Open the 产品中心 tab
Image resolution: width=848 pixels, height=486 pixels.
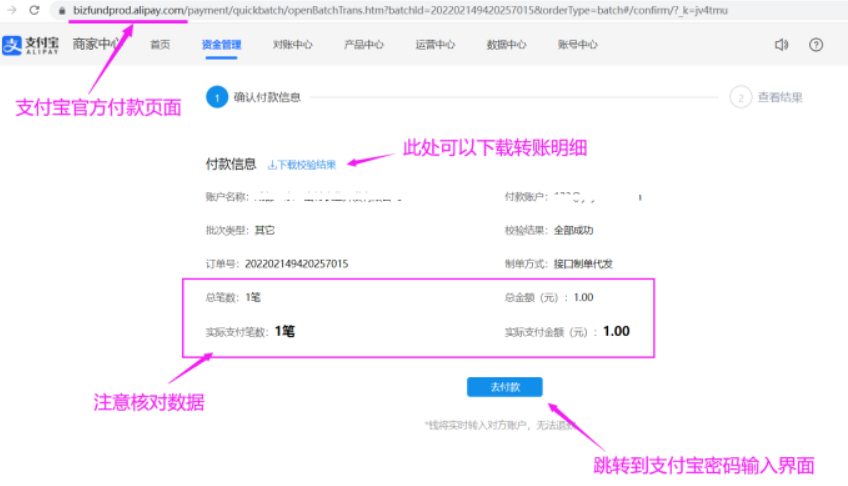pyautogui.click(x=364, y=45)
